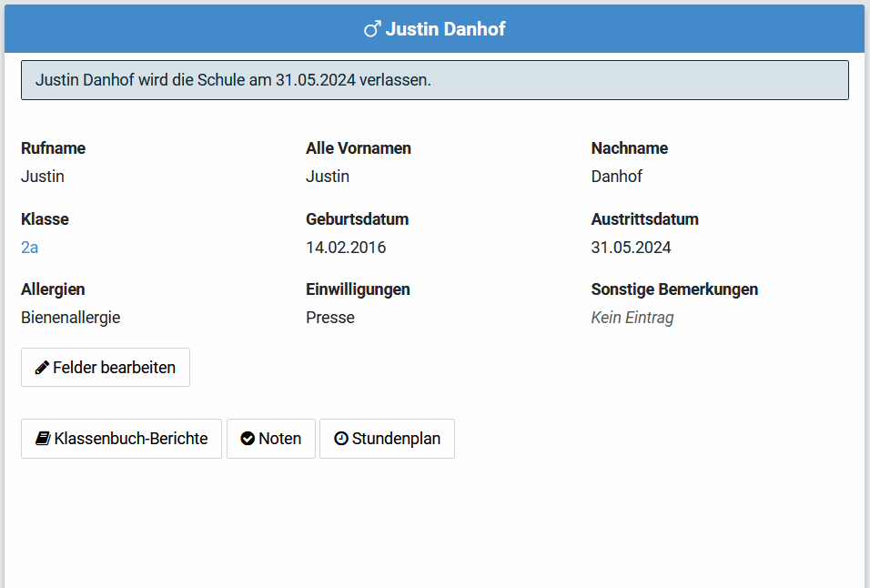Click the male gender symbol icon
Screen dimensions: 870x588
pyautogui.click(x=372, y=29)
